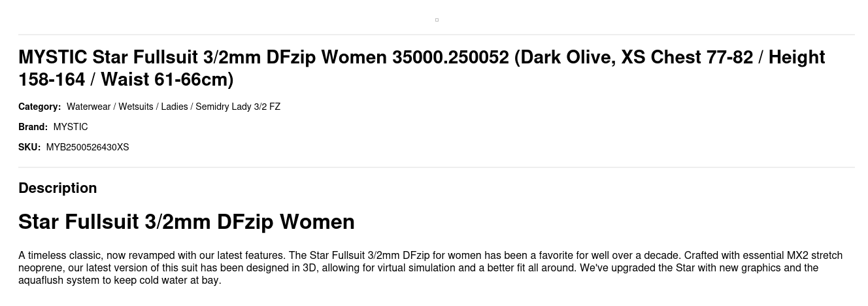Click the bold SKU: label
Image resolution: width=868 pixels, height=306 pixels.
click(29, 147)
